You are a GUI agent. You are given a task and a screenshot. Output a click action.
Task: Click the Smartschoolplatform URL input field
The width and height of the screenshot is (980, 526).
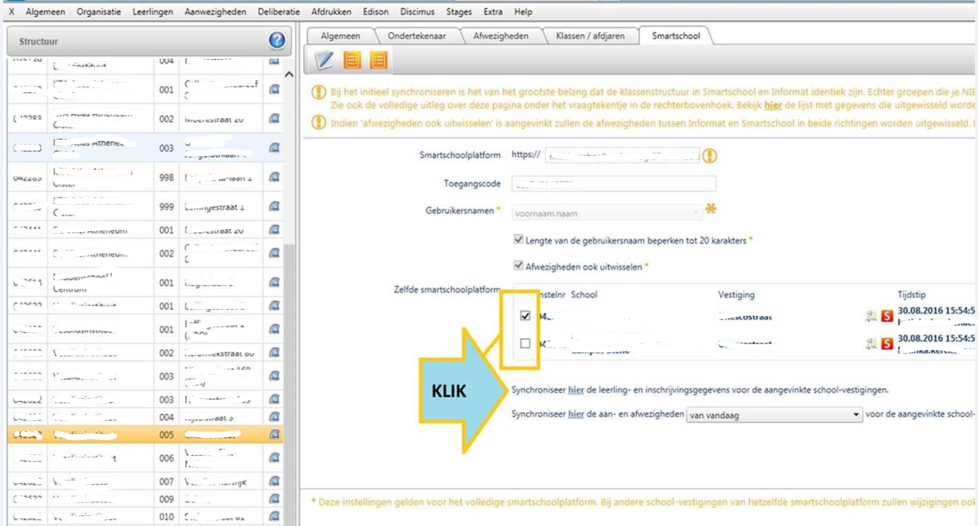[622, 155]
